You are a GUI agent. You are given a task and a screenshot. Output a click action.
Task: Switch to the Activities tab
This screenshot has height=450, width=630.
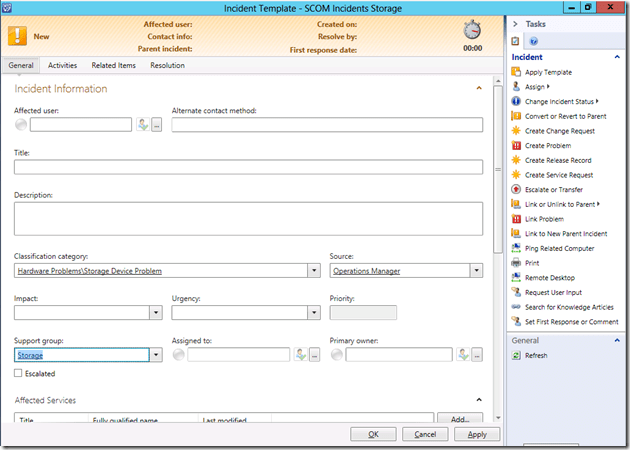click(63, 66)
